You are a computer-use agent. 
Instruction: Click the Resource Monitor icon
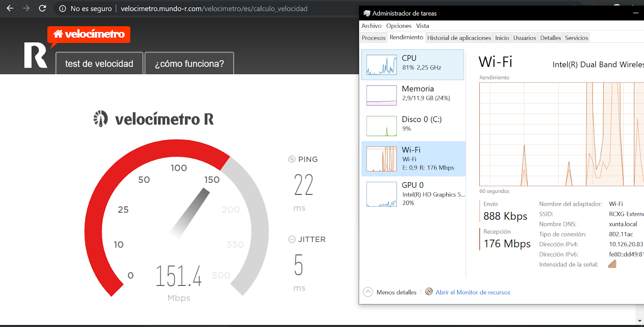click(x=429, y=292)
